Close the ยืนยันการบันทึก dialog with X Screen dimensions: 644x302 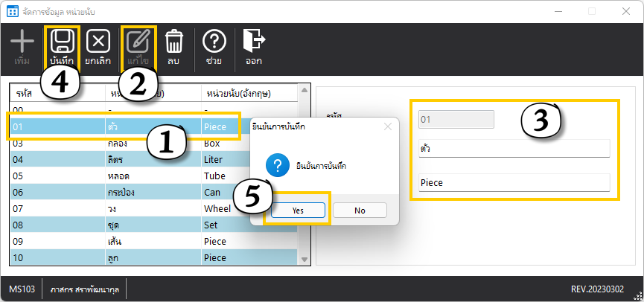(x=387, y=126)
